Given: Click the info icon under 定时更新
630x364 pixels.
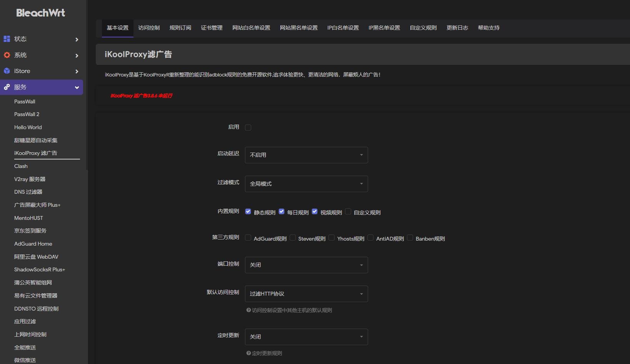Looking at the screenshot, I should 248,353.
